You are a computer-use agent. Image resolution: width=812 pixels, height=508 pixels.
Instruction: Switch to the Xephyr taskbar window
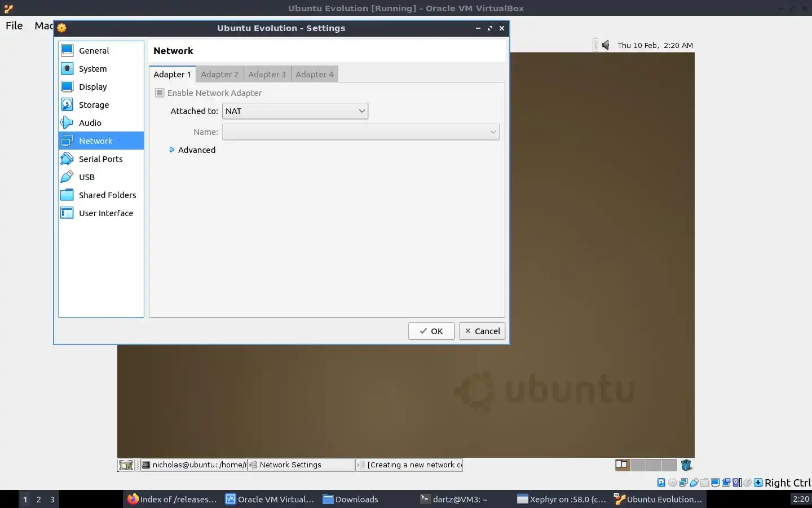pyautogui.click(x=563, y=500)
